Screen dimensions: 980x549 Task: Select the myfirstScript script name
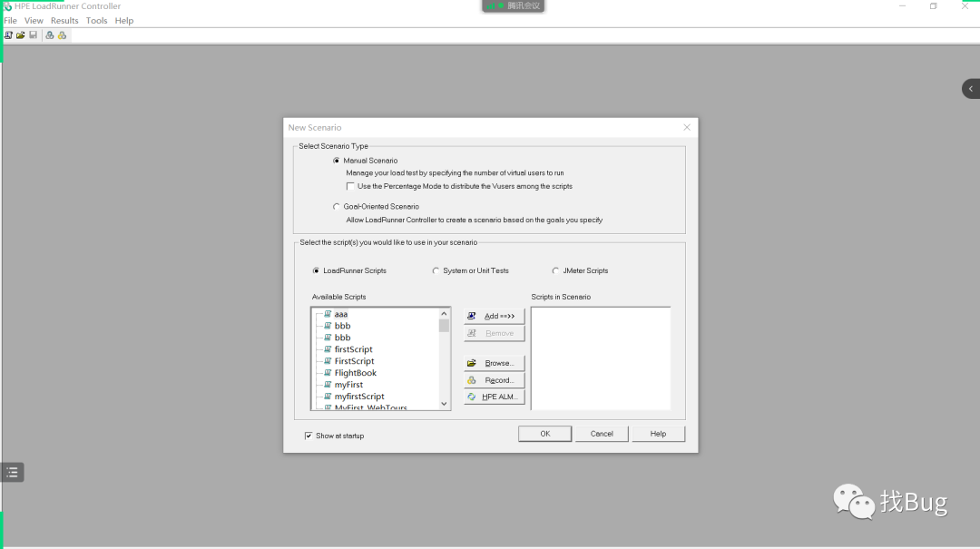[359, 397]
